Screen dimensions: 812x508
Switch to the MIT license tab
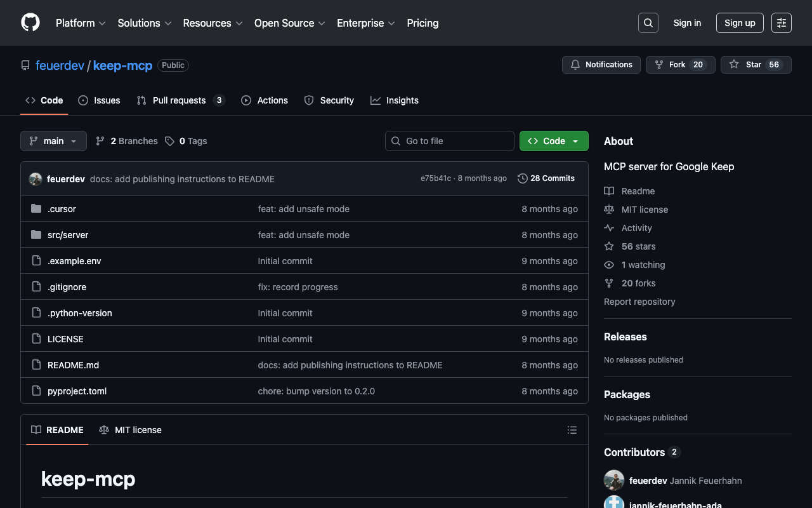click(x=131, y=430)
